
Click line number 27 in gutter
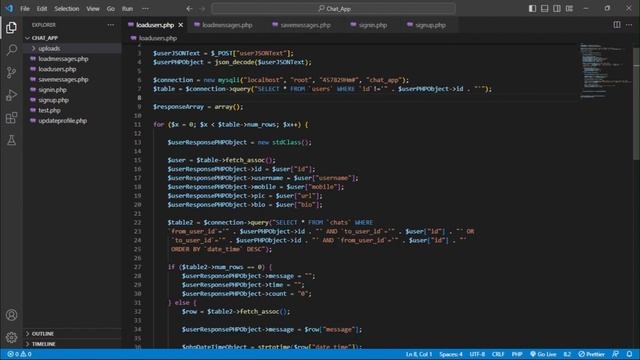tap(137, 267)
